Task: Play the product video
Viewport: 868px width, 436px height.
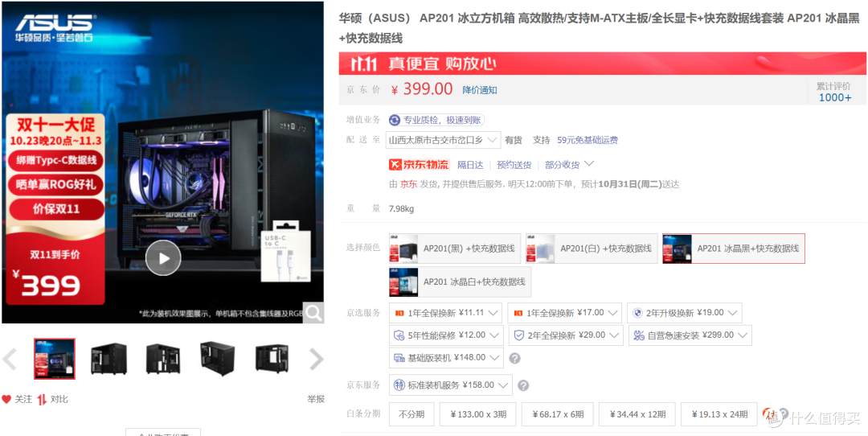Action: [163, 257]
